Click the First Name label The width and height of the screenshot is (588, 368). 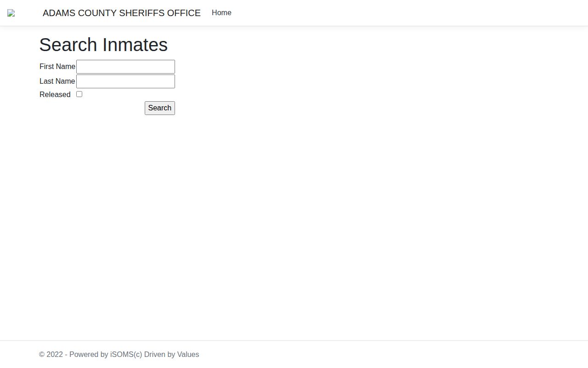(x=57, y=67)
